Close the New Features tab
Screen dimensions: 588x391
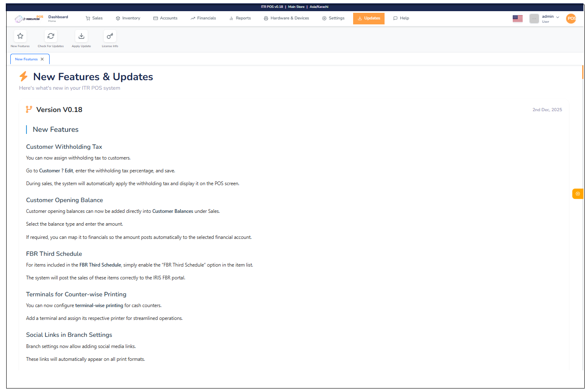[42, 59]
